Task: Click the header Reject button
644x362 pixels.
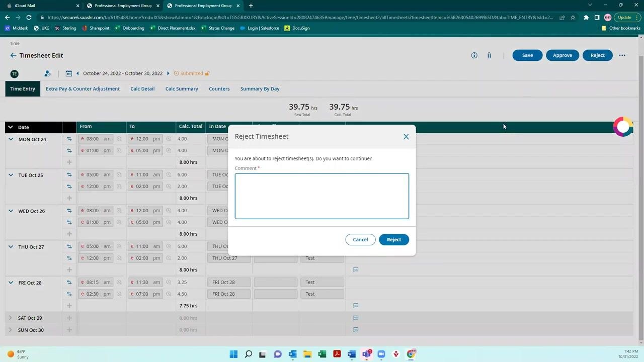Action: (598, 55)
